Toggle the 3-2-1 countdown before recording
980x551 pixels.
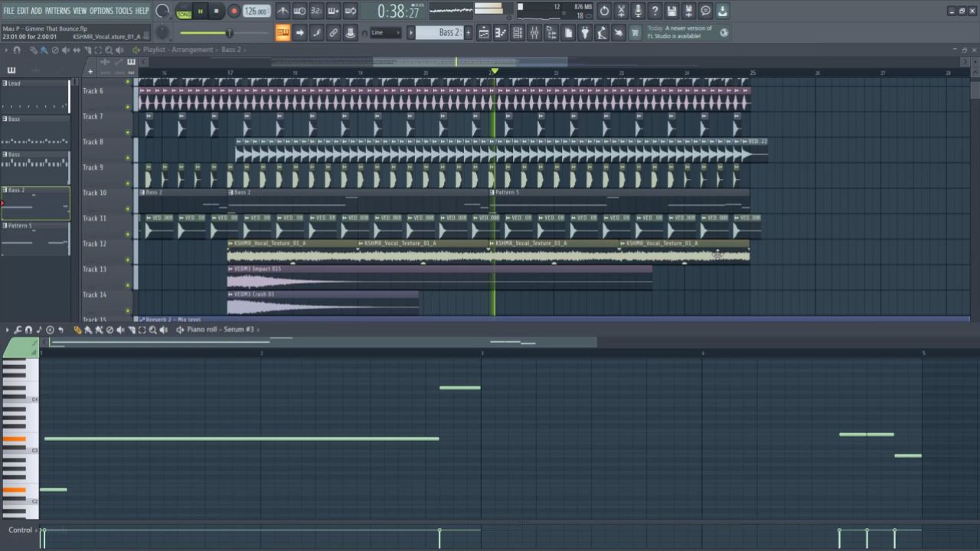[316, 11]
